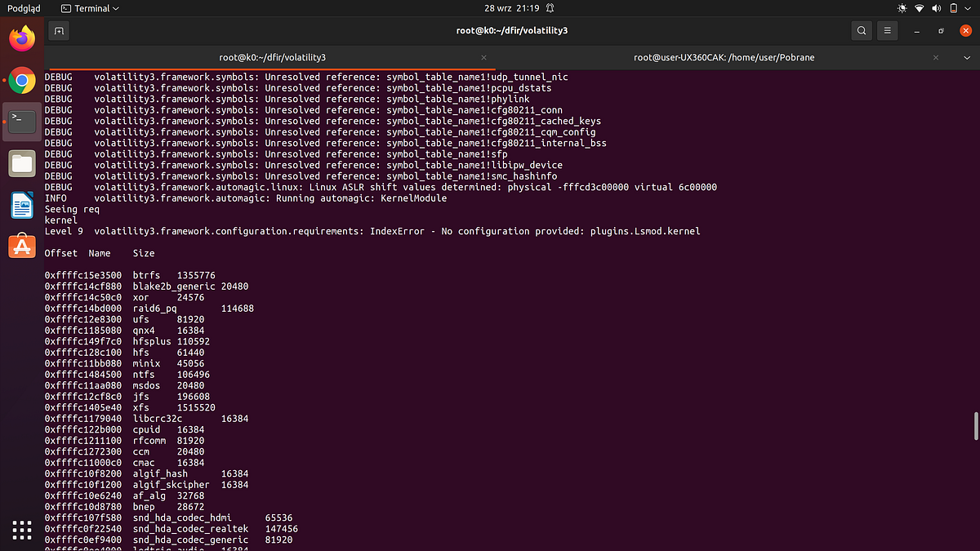Open Ubuntu Software from the dock
Image resolution: width=980 pixels, height=551 pixels.
(x=21, y=246)
